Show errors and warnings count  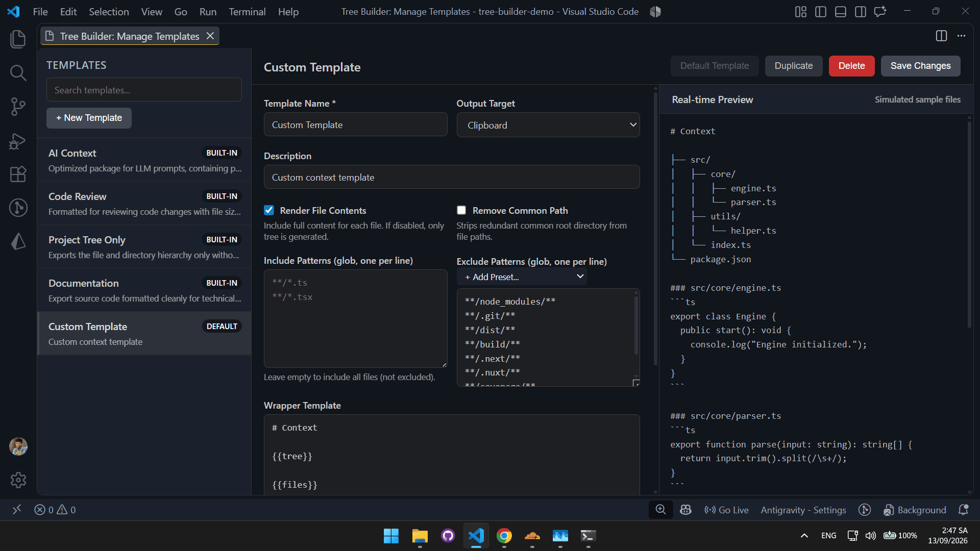[x=55, y=510]
